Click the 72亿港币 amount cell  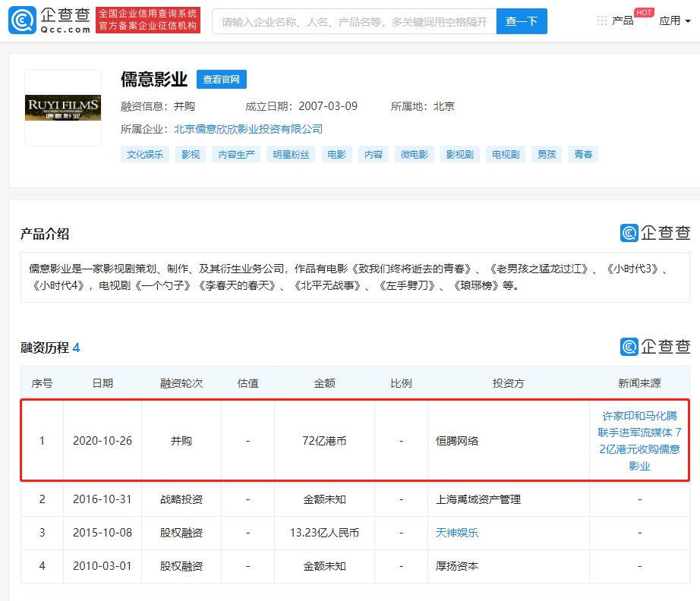click(324, 441)
